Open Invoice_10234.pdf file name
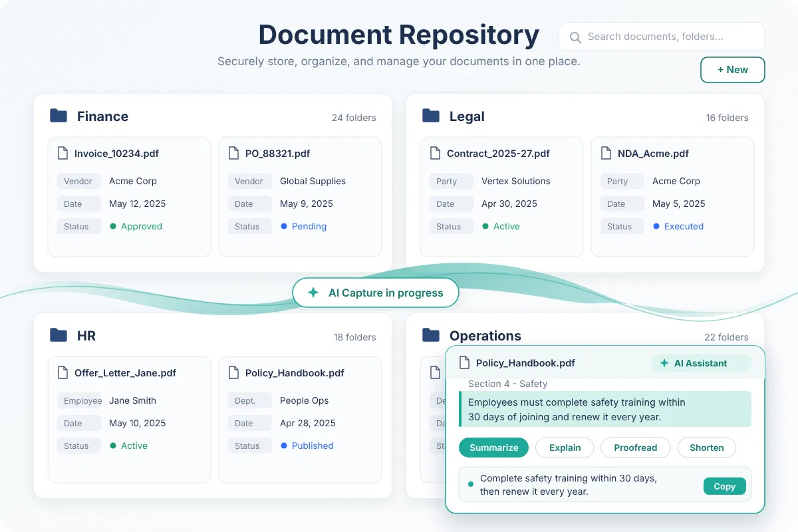 click(x=116, y=154)
